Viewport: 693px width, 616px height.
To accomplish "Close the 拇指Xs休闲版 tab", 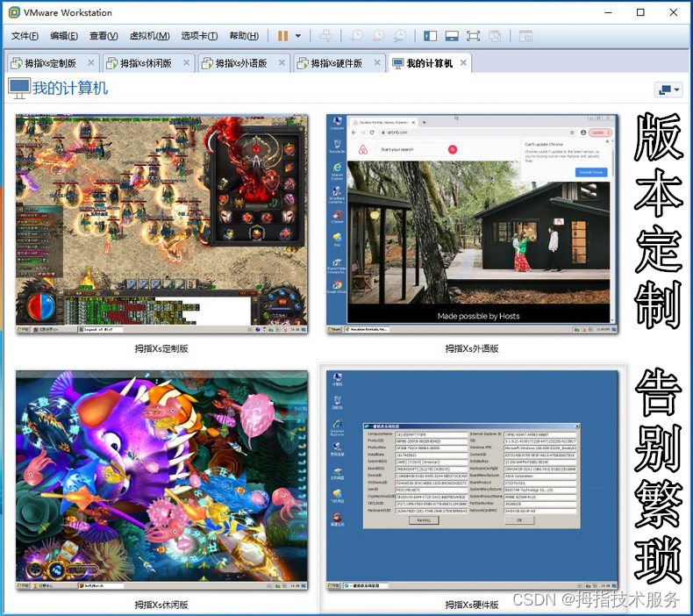I will (187, 63).
